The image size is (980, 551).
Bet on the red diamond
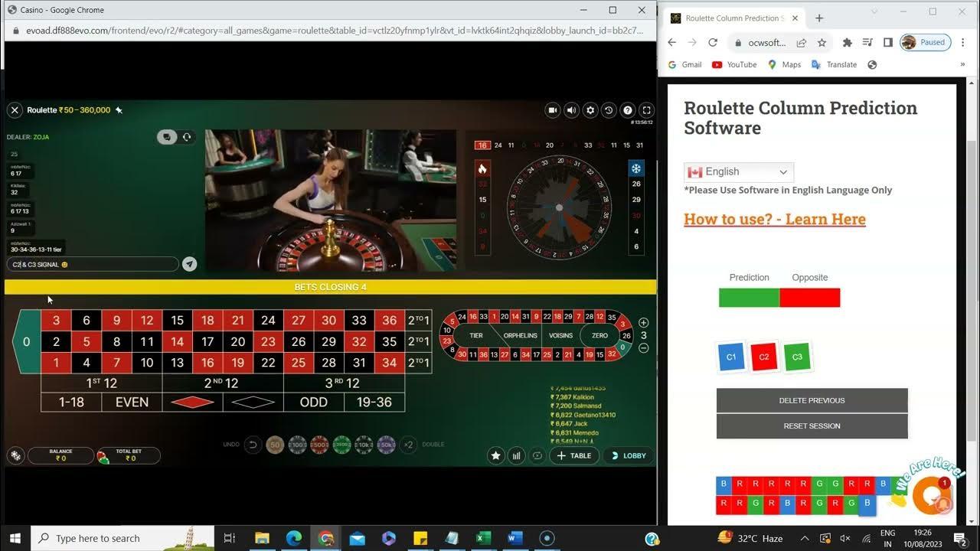[x=192, y=402]
